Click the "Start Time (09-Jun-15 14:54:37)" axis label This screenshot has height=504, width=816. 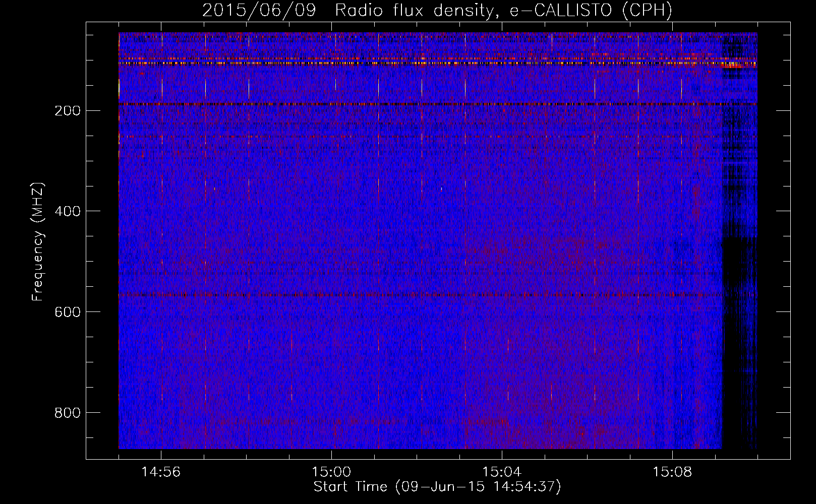tap(437, 487)
